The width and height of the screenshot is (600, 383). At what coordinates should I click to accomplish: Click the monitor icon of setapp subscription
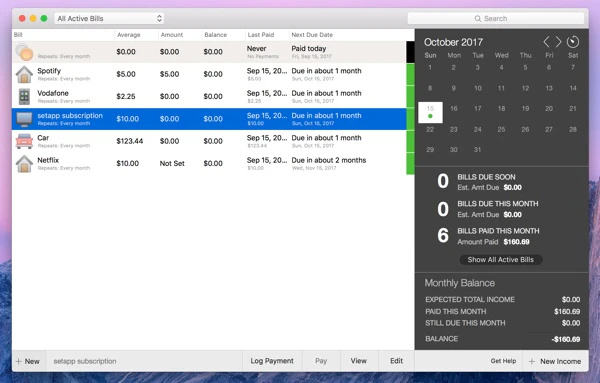[x=24, y=119]
